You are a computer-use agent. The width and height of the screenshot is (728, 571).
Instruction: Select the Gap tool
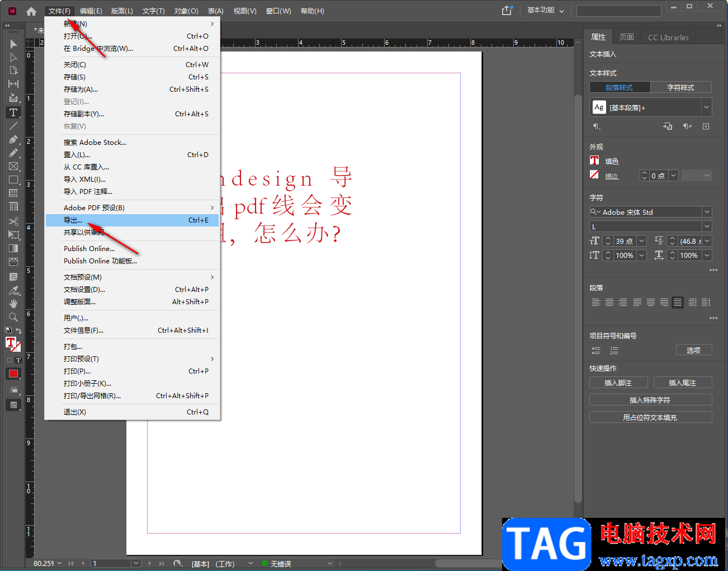[13, 84]
